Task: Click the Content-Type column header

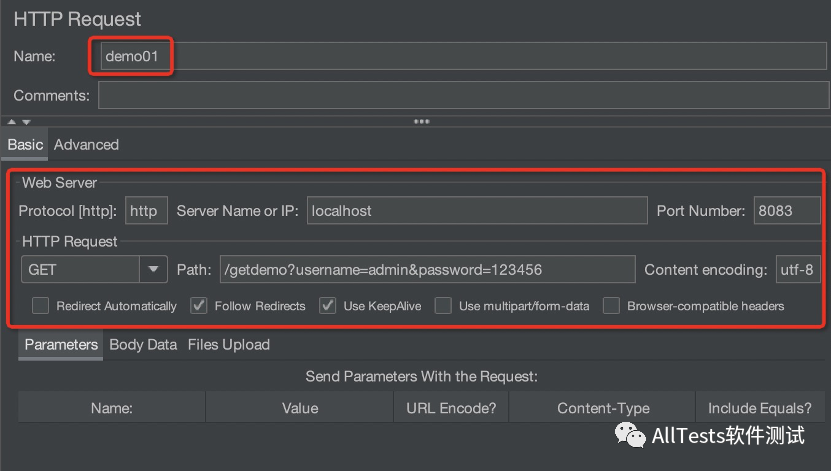Action: coord(603,407)
